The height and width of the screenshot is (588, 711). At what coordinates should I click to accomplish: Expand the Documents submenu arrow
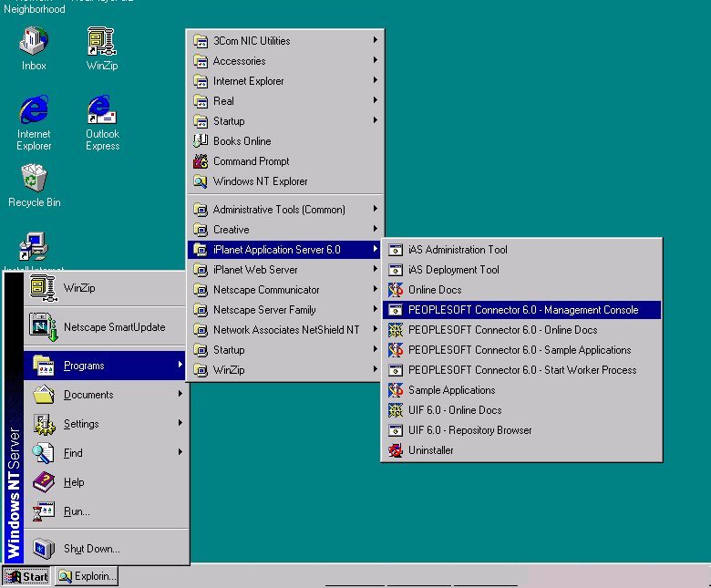[x=180, y=394]
